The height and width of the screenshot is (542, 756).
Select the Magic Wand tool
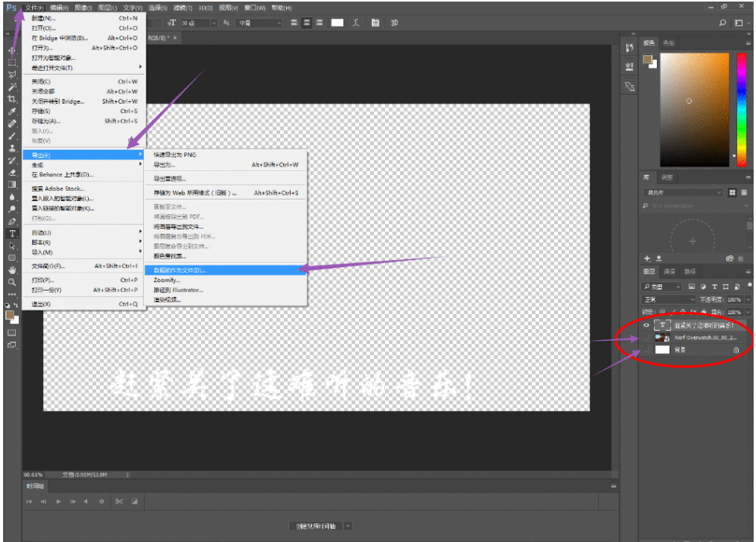12,87
